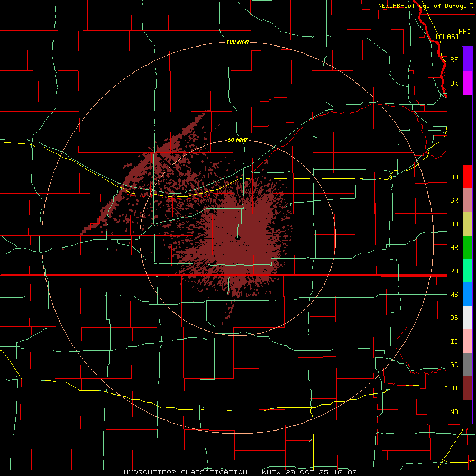Image resolution: width=476 pixels, height=476 pixels.
Task: Click the 'BI' legend label text
Action: coord(454,388)
